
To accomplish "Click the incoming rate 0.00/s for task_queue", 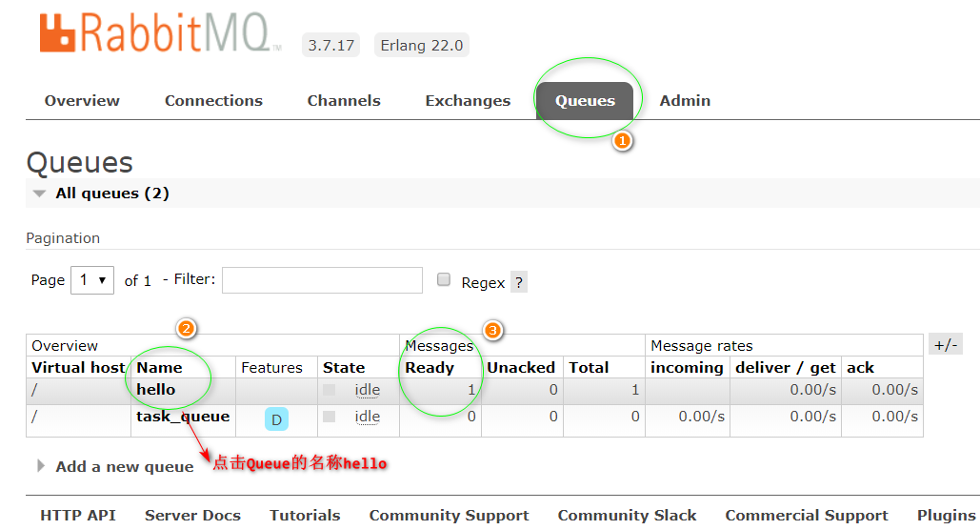I will coord(701,417).
